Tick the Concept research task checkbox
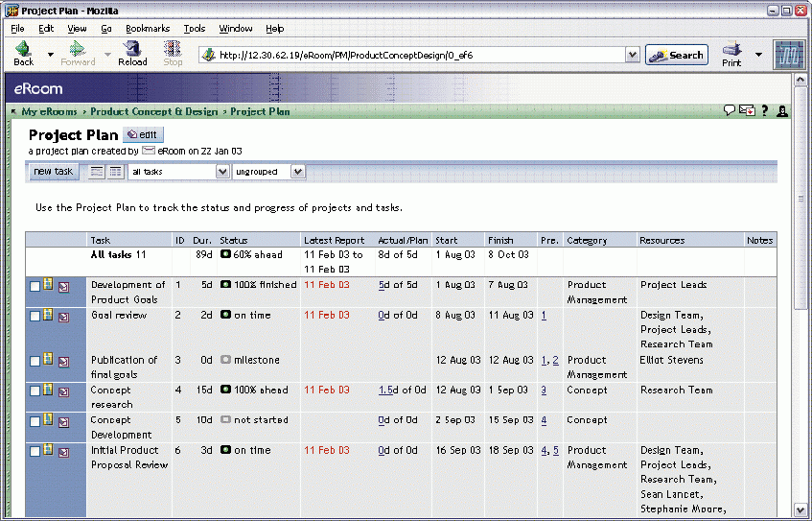This screenshot has width=812, height=521. (x=35, y=391)
